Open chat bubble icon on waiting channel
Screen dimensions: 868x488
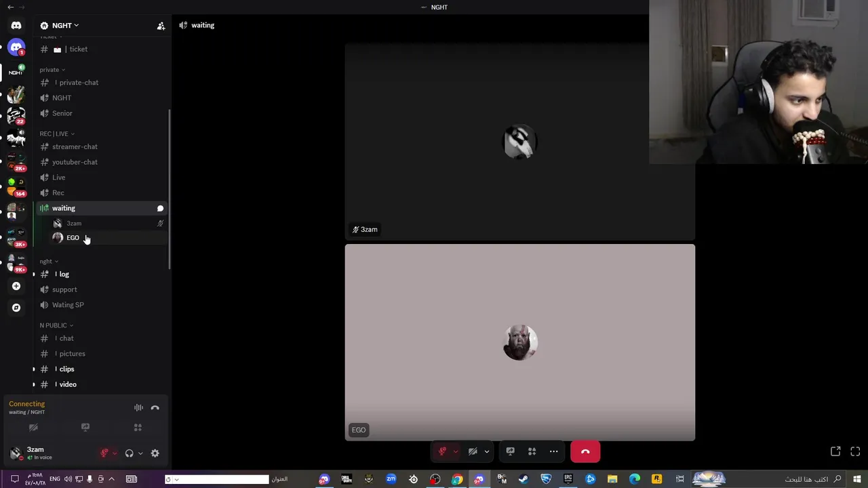[160, 208]
